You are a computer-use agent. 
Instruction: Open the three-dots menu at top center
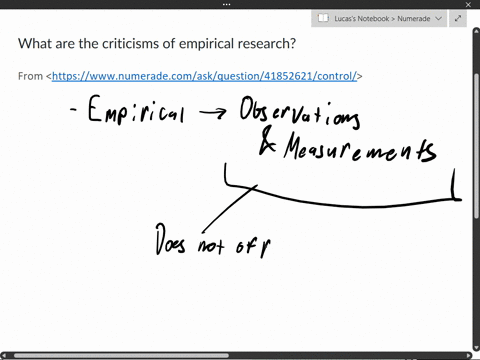click(x=226, y=4)
